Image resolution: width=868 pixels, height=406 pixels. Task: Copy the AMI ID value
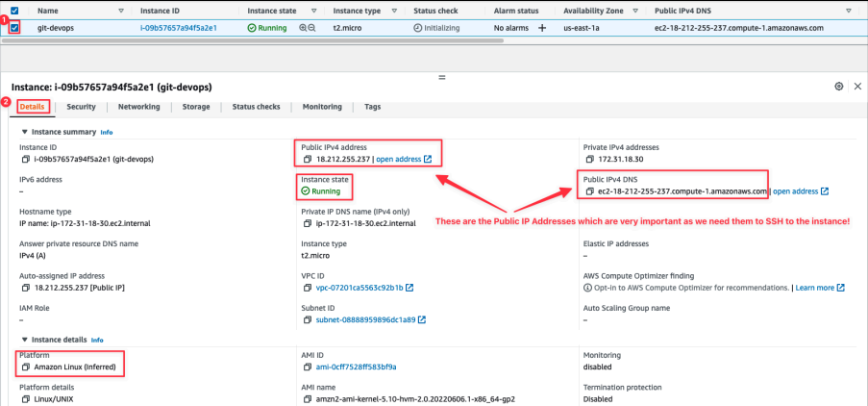click(308, 367)
